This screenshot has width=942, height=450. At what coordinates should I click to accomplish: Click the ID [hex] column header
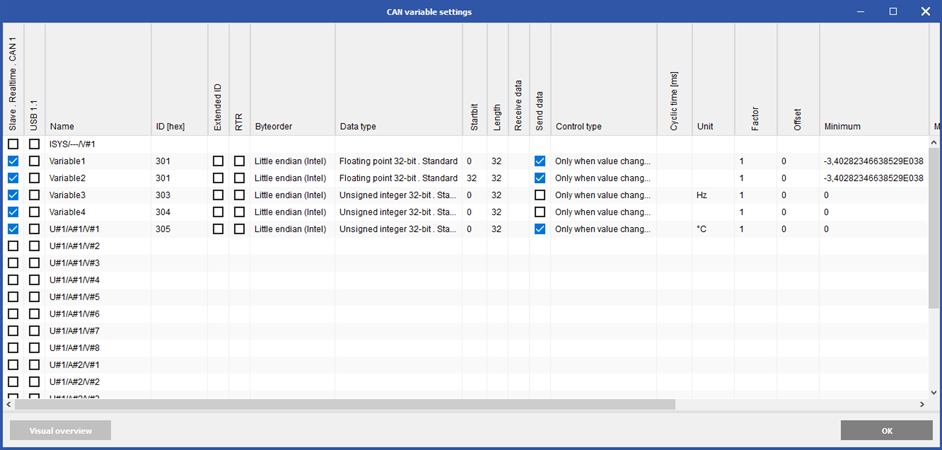(x=170, y=127)
